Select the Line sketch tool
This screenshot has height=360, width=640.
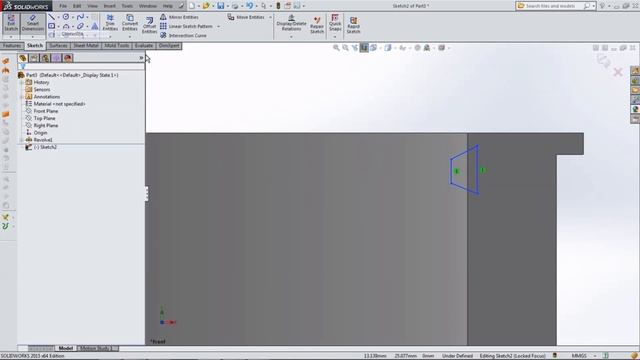tap(51, 17)
